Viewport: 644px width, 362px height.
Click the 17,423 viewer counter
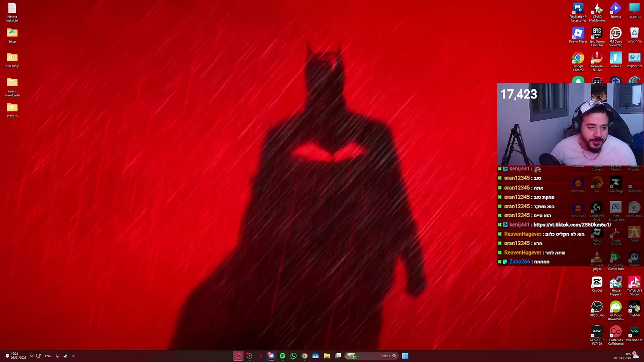pyautogui.click(x=519, y=94)
